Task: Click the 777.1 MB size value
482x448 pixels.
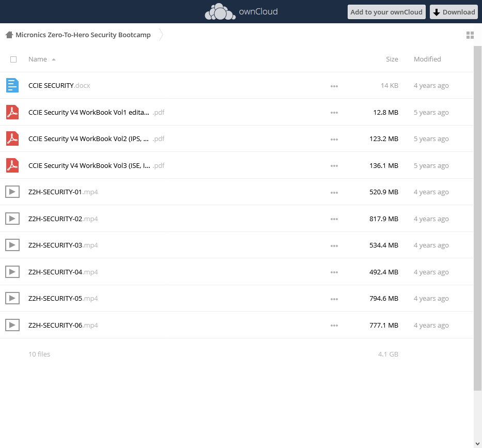Action: (x=384, y=325)
